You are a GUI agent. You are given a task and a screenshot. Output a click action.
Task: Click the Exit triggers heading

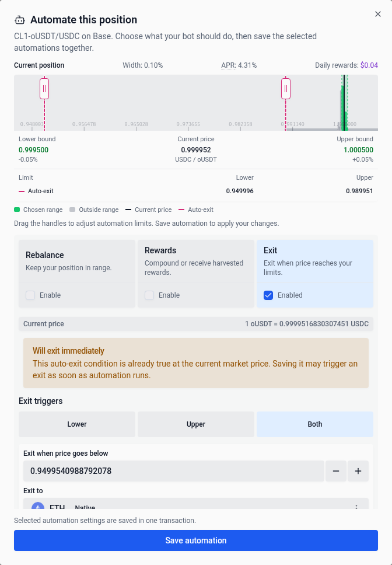[41, 401]
